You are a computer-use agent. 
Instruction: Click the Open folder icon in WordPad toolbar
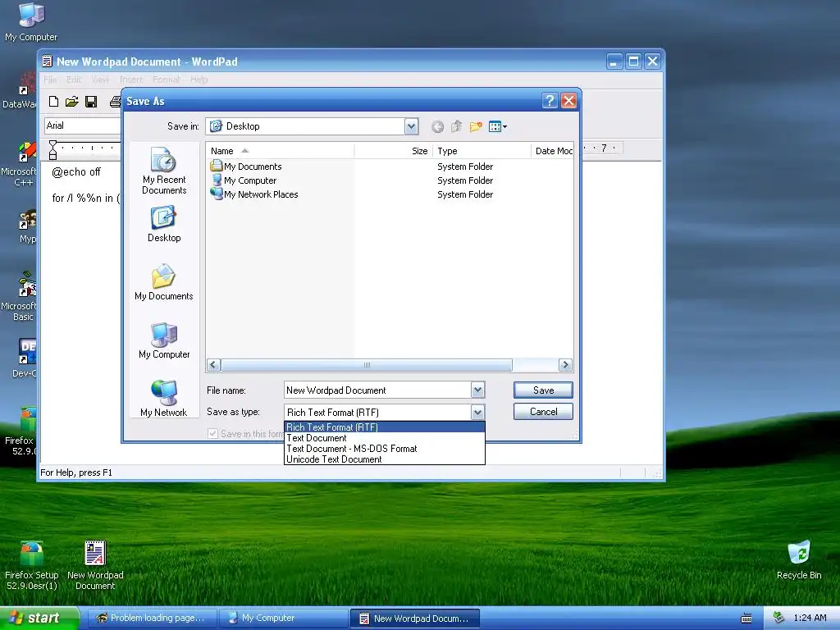tap(72, 101)
